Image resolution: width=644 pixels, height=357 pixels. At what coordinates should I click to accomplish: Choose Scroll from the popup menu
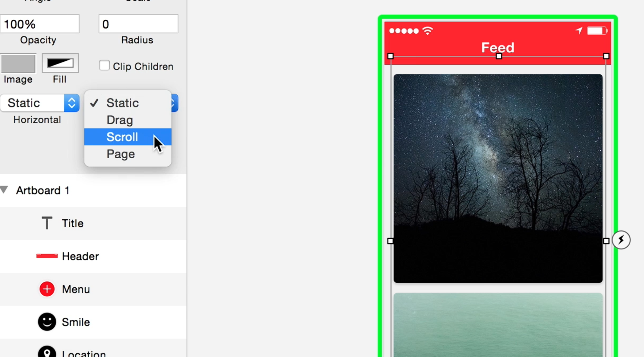coord(128,137)
